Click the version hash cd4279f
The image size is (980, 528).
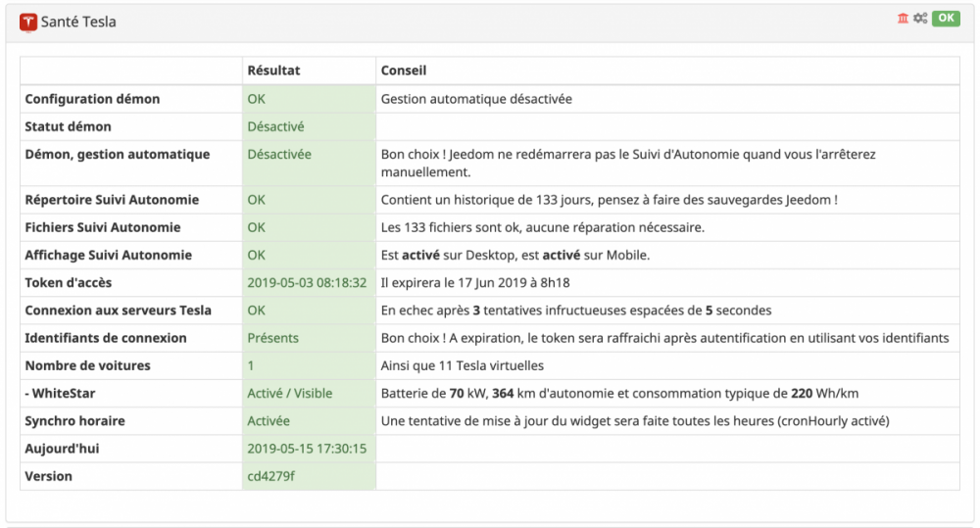click(x=269, y=476)
